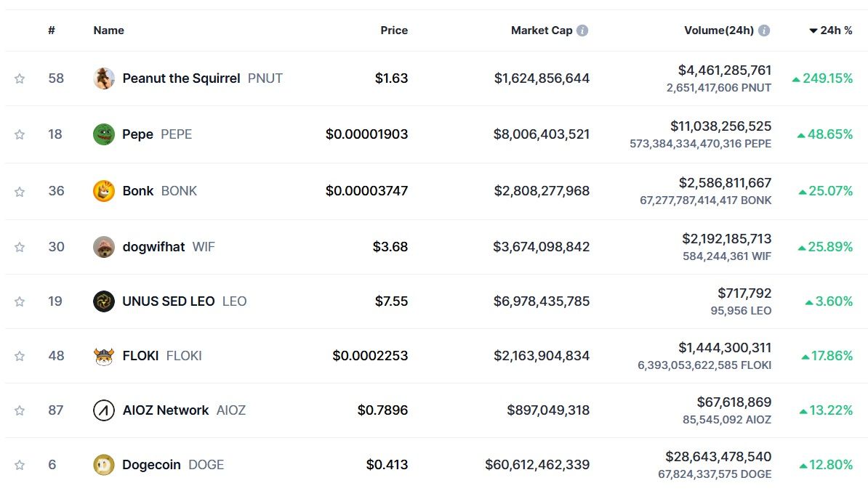868x491 pixels.
Task: Sort table by Price column header
Action: [x=394, y=31]
